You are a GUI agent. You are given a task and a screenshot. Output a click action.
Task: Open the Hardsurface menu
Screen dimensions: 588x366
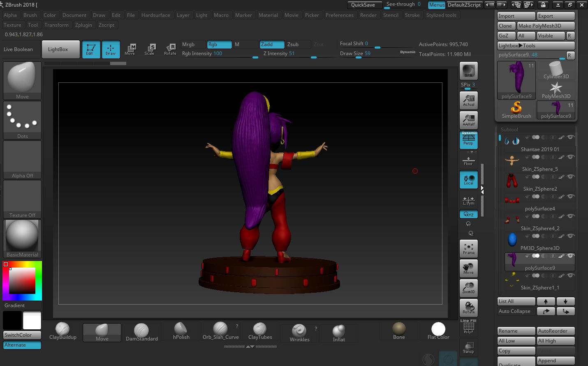point(155,15)
